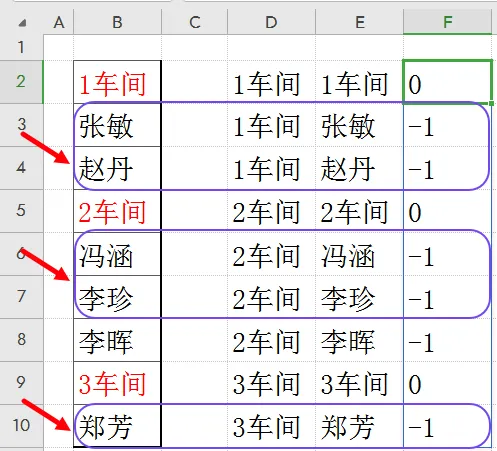Image resolution: width=497 pixels, height=451 pixels.
Task: Click cell D3 containing '1车间'
Action: coord(271,125)
